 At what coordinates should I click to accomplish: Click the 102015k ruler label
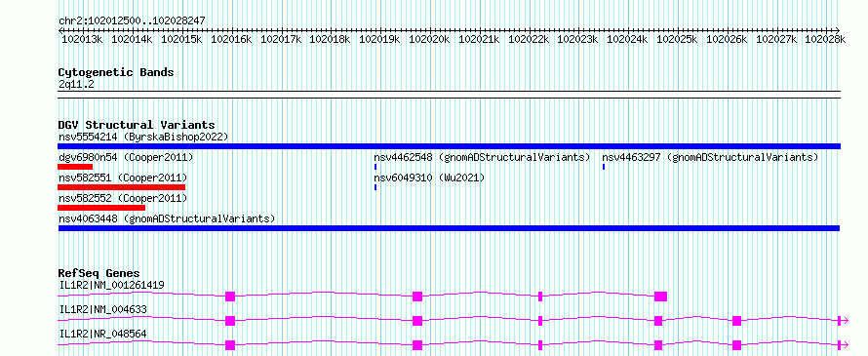pyautogui.click(x=181, y=39)
